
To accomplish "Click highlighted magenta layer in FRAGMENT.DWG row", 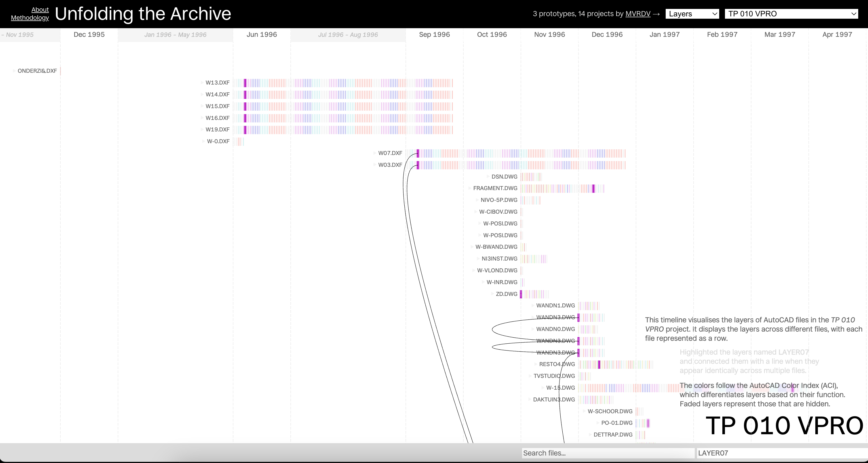I will coord(593,189).
